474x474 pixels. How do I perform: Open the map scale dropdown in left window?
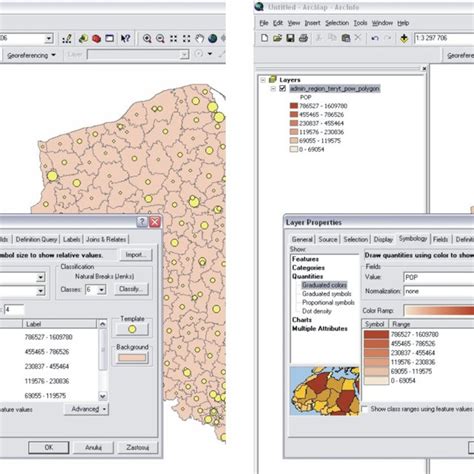pyautogui.click(x=49, y=39)
